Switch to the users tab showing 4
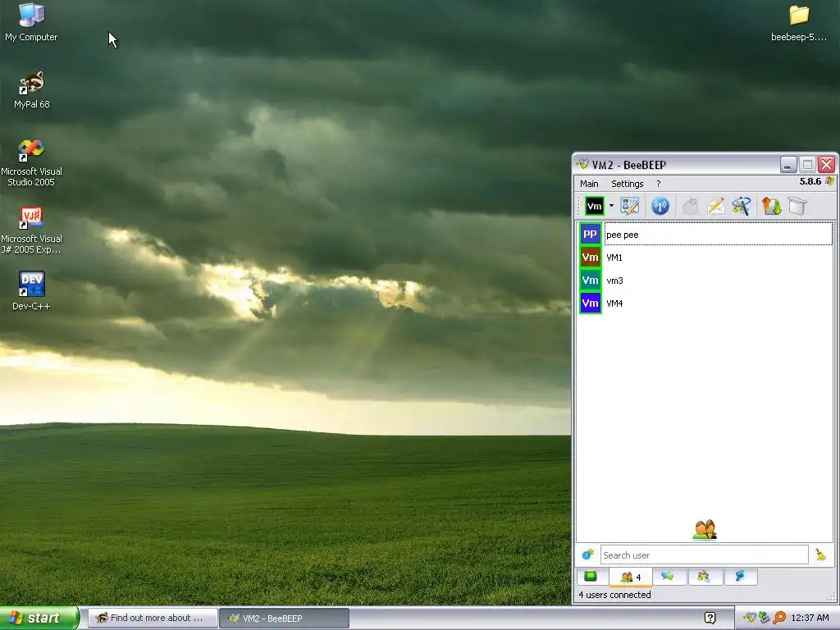The image size is (840, 630). tap(631, 577)
